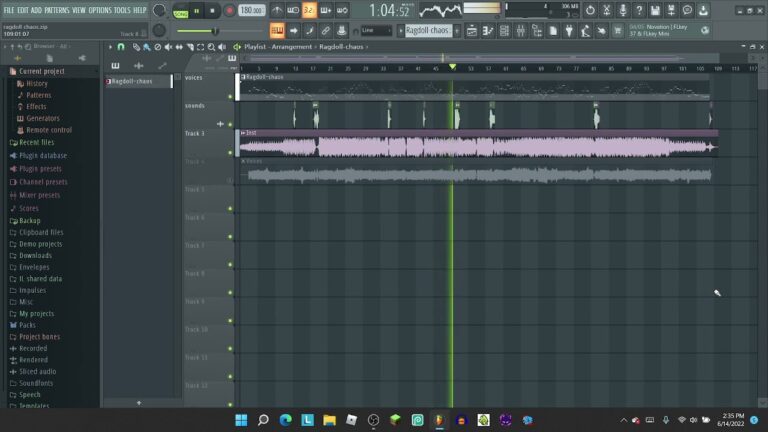Screen dimensions: 768x432
Task: Open Windows Start menu
Action: (x=241, y=420)
